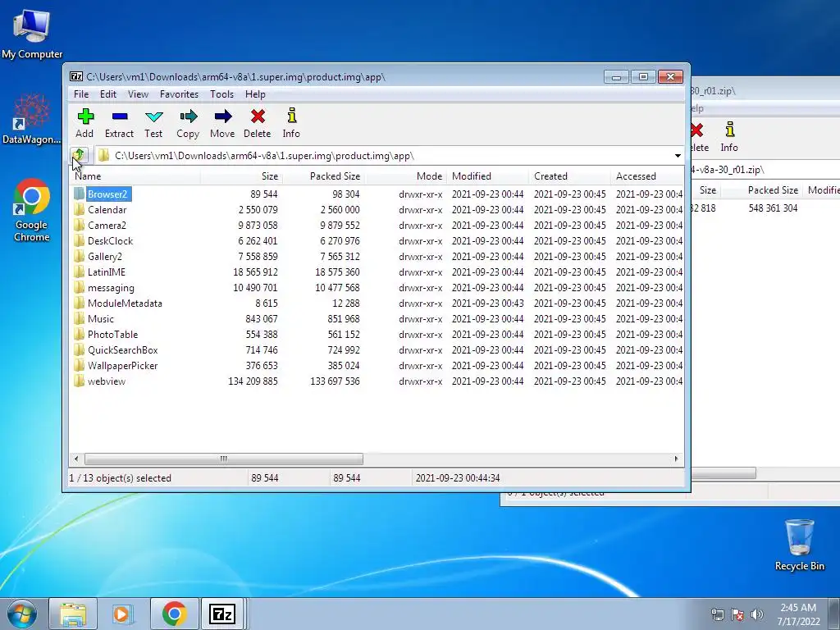Click horizontal scrollbar thumb in file list
This screenshot has width=840, height=630.
(224, 459)
